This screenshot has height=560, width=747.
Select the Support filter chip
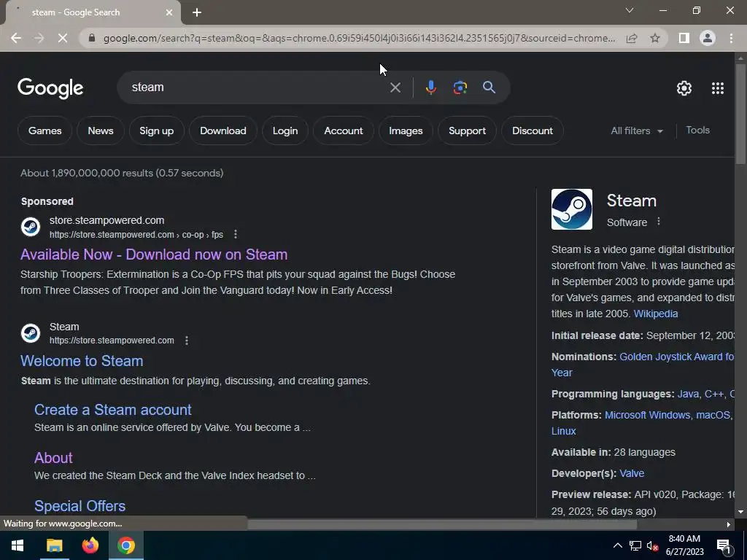pos(467,131)
